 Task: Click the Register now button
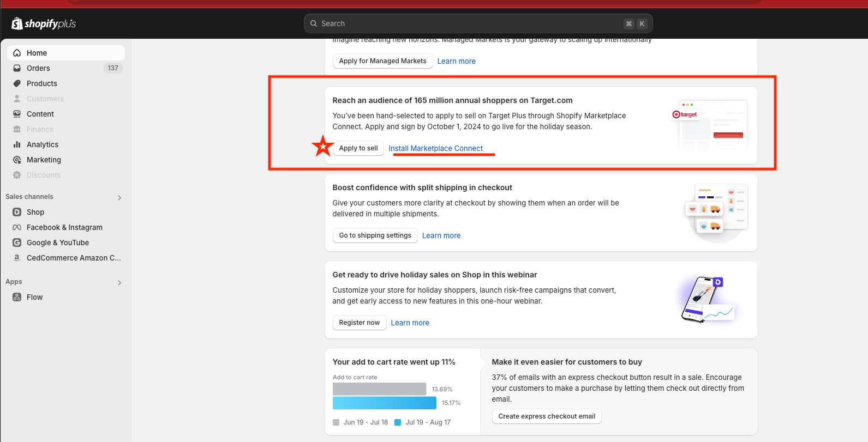click(x=360, y=323)
